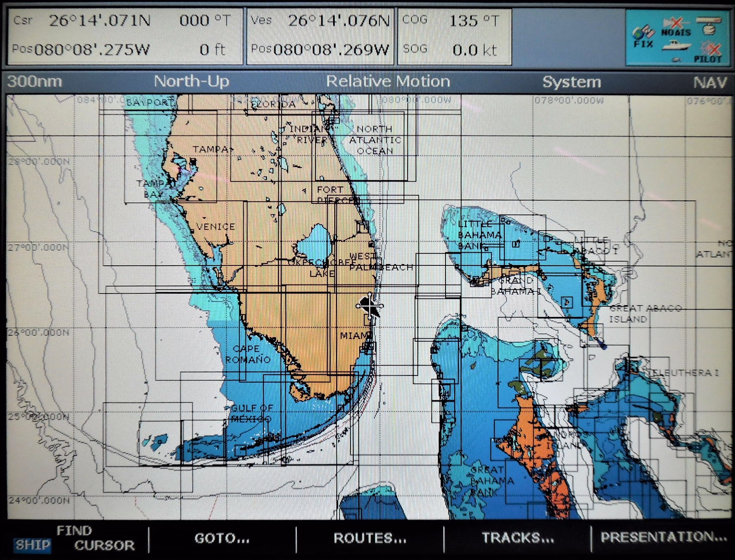This screenshot has height=560, width=735.
Task: Open the GOTO... softkey menu
Action: 222,538
